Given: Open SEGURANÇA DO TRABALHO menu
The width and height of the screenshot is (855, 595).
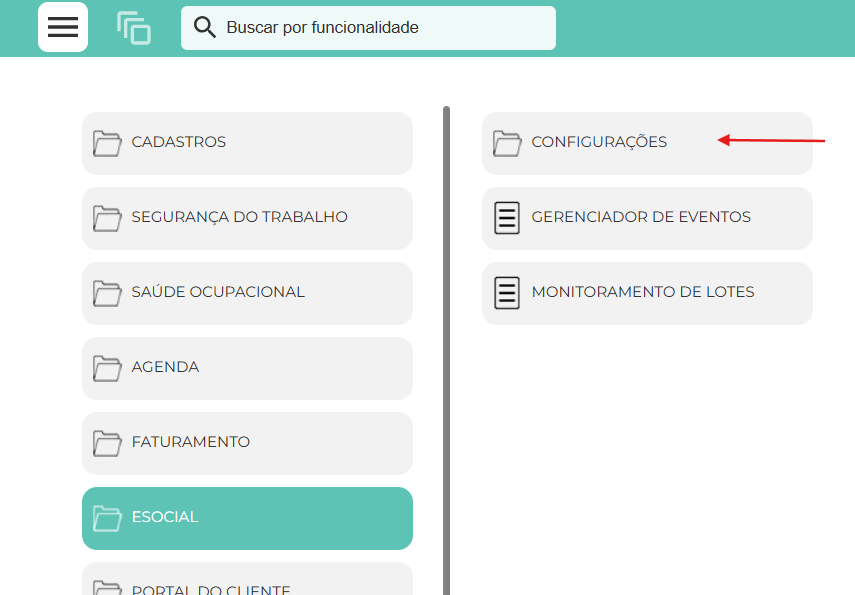Looking at the screenshot, I should tap(247, 218).
